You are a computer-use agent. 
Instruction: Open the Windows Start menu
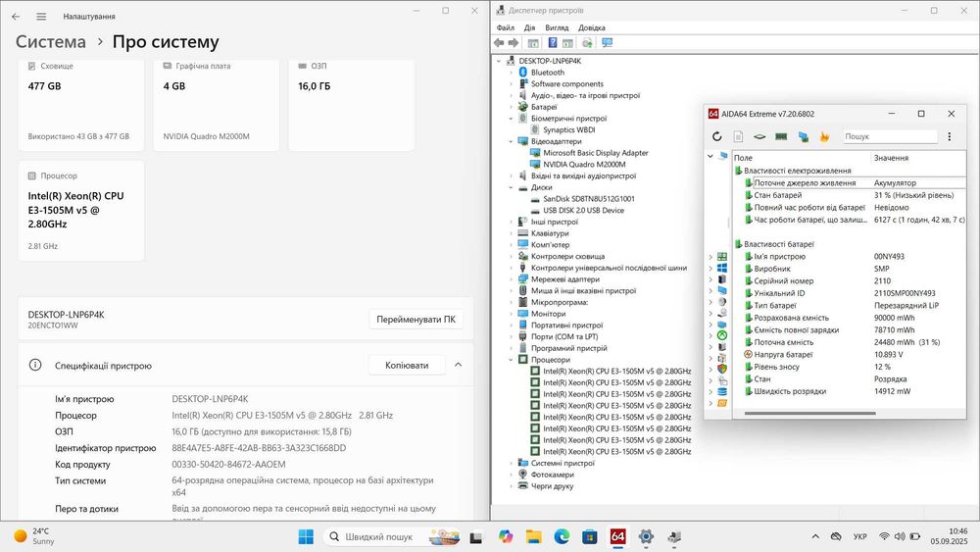point(306,536)
